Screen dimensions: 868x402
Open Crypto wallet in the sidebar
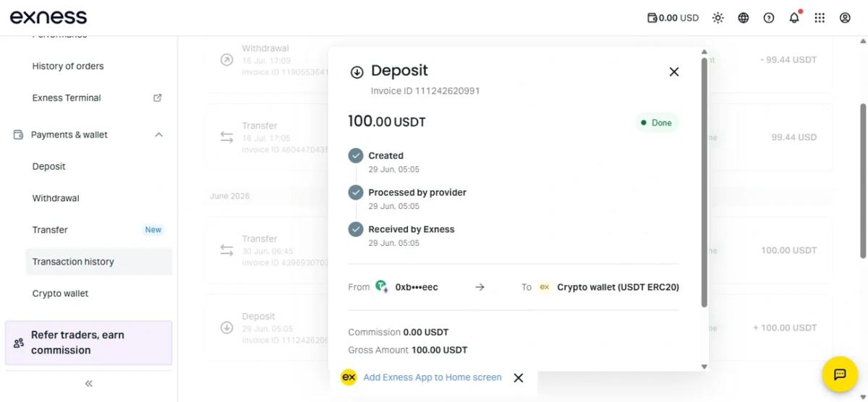[60, 294]
